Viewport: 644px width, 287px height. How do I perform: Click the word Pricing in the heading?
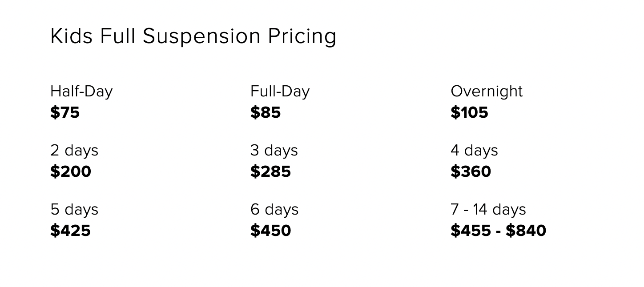coord(302,36)
